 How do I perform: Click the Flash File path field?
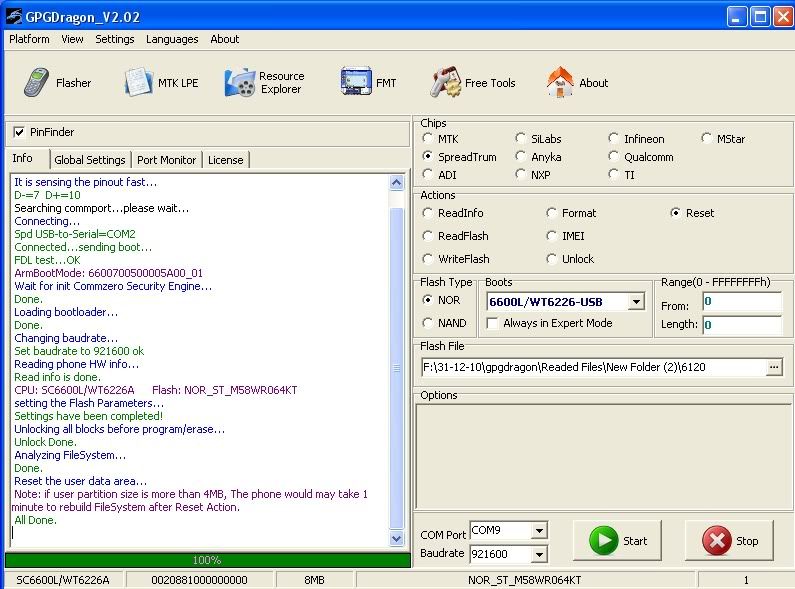593,367
